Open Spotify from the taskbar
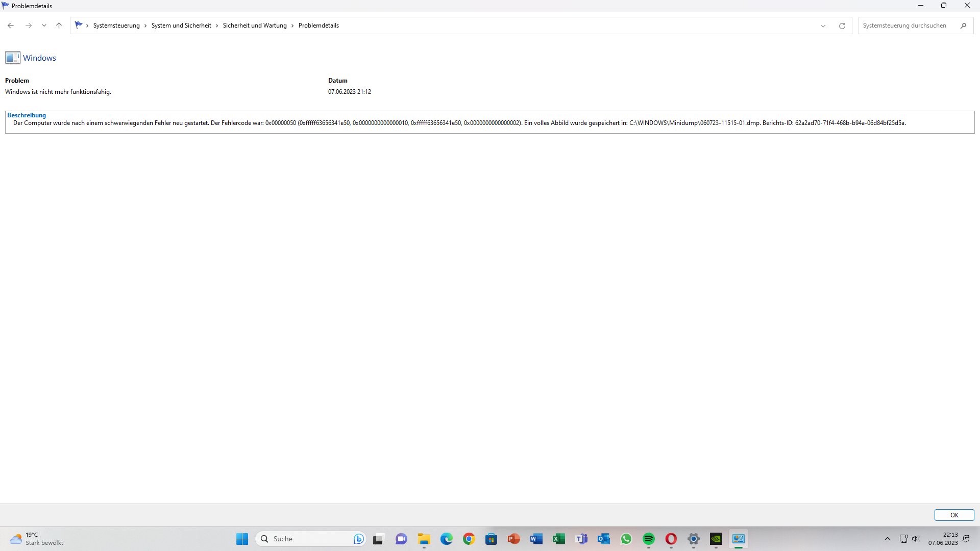This screenshot has height=551, width=980. (649, 538)
